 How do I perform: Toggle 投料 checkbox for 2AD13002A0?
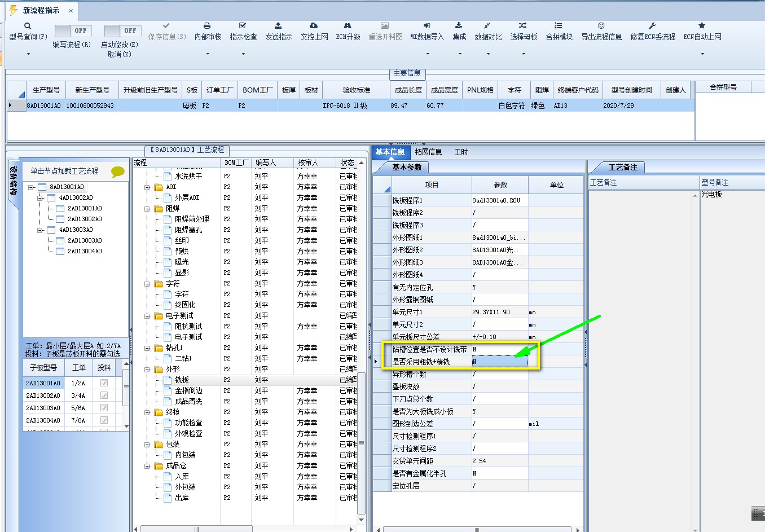104,395
